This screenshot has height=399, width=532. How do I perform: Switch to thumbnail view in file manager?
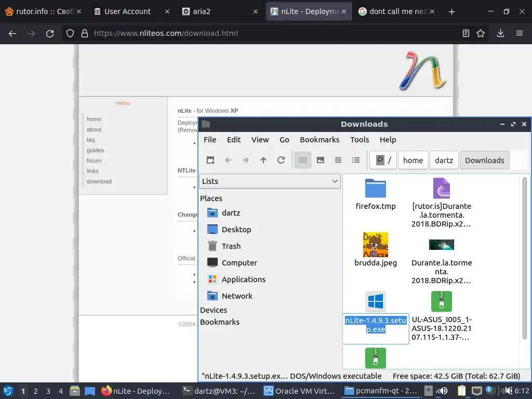point(320,160)
